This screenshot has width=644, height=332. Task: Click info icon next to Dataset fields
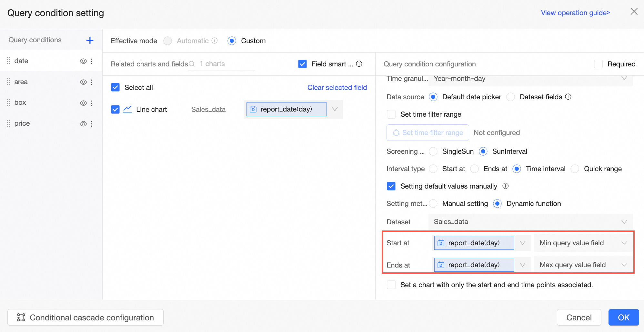569,97
